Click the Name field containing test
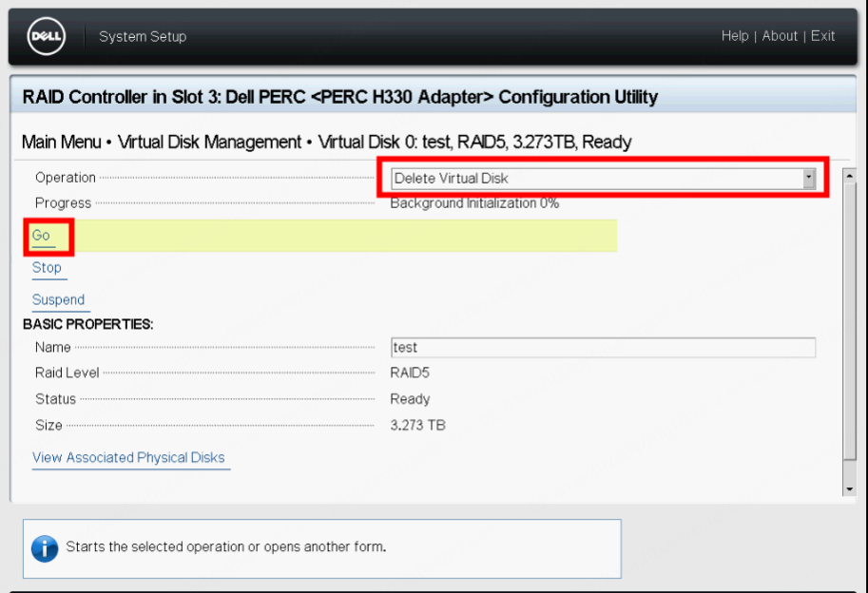This screenshot has height=593, width=868. pyautogui.click(x=603, y=348)
